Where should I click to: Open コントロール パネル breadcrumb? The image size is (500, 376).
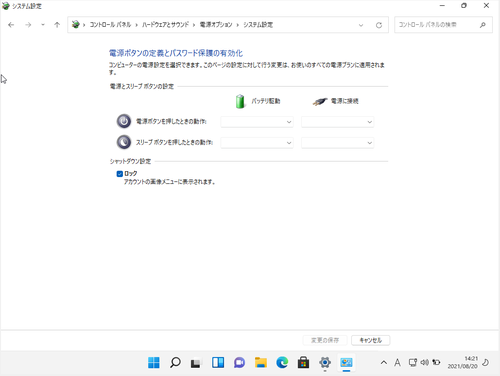point(110,25)
